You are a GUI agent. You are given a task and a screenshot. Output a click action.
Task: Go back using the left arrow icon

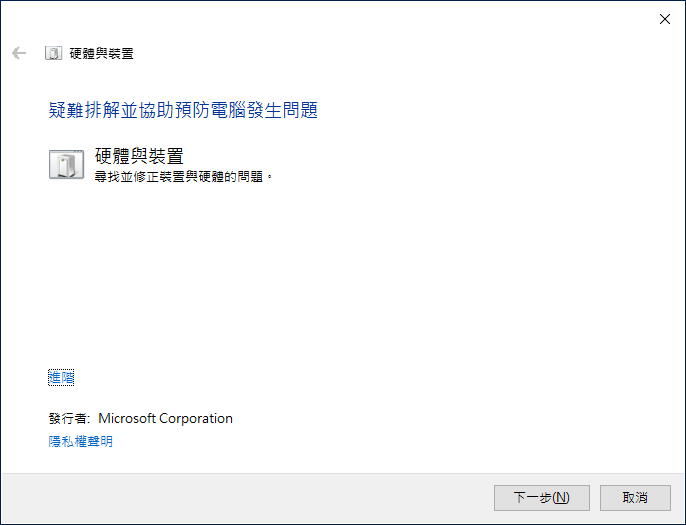click(19, 53)
